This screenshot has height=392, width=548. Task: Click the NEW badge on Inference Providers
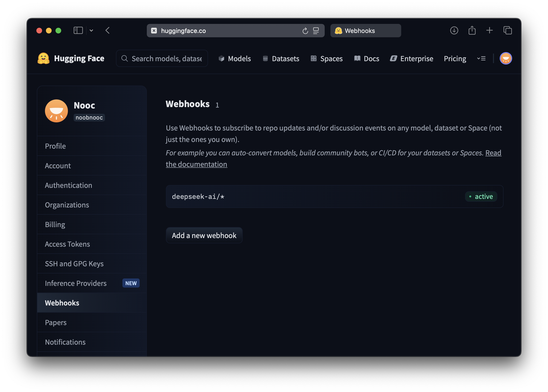click(x=131, y=283)
